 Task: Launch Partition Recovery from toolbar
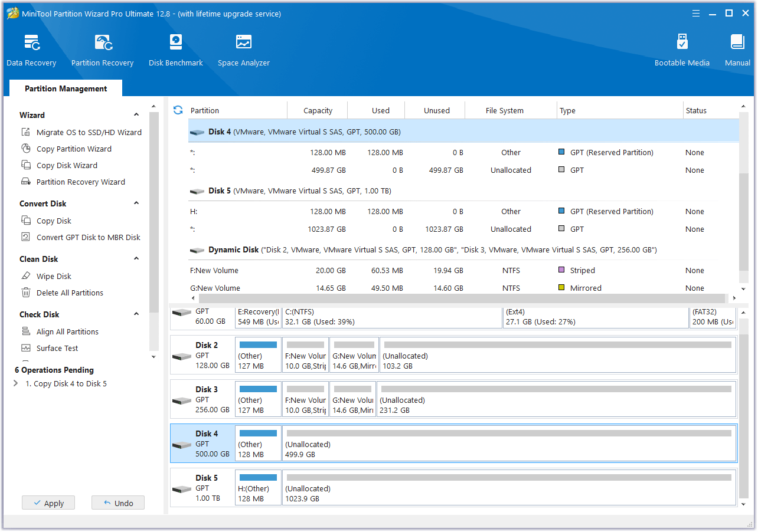point(102,51)
